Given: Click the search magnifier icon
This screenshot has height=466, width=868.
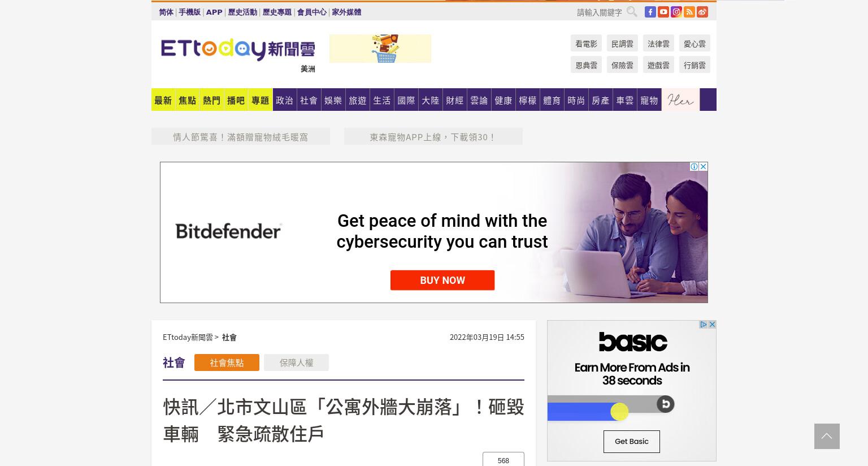Looking at the screenshot, I should coord(632,11).
